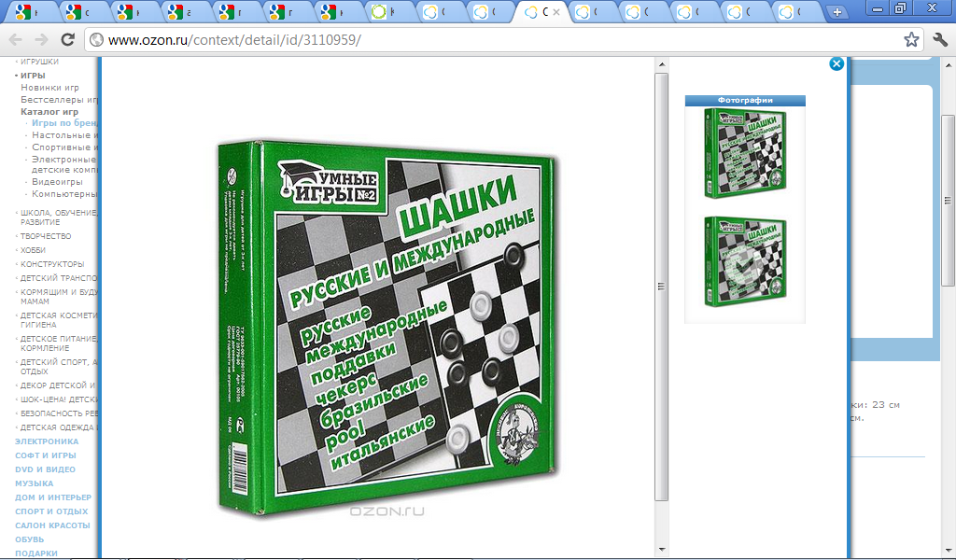Viewport: 956px width, 560px height.
Task: Open Электронные детские sidebar link
Action: [x=64, y=164]
